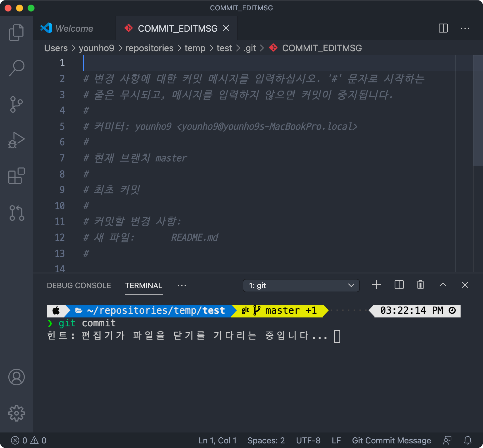Open the Accounts menu icon

[16, 377]
